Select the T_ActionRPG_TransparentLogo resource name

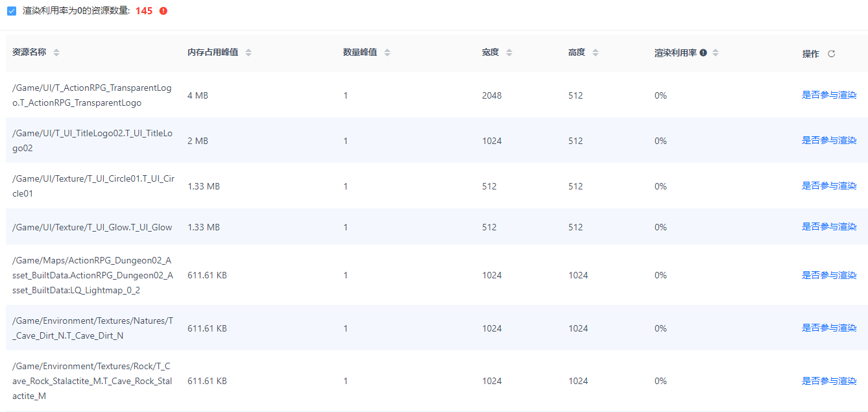pos(92,95)
